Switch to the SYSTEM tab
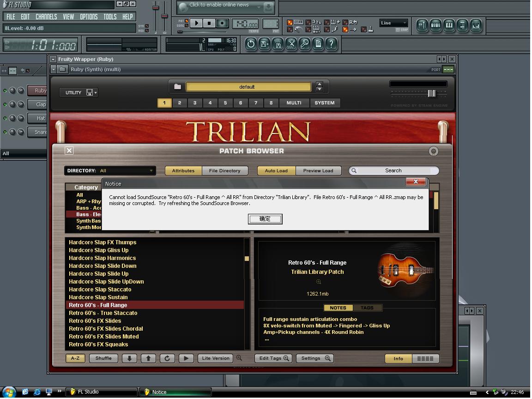The image size is (532, 399). [325, 103]
